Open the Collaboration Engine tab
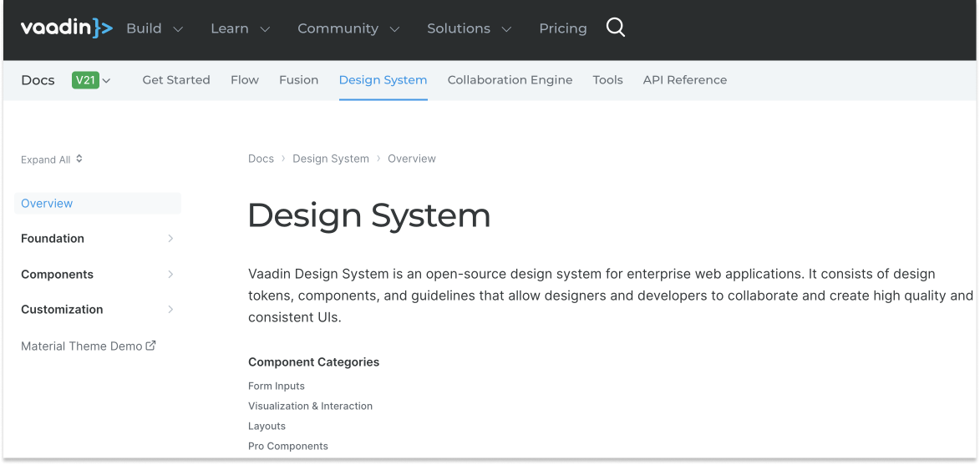Viewport: 980px width, 465px height. pos(510,80)
